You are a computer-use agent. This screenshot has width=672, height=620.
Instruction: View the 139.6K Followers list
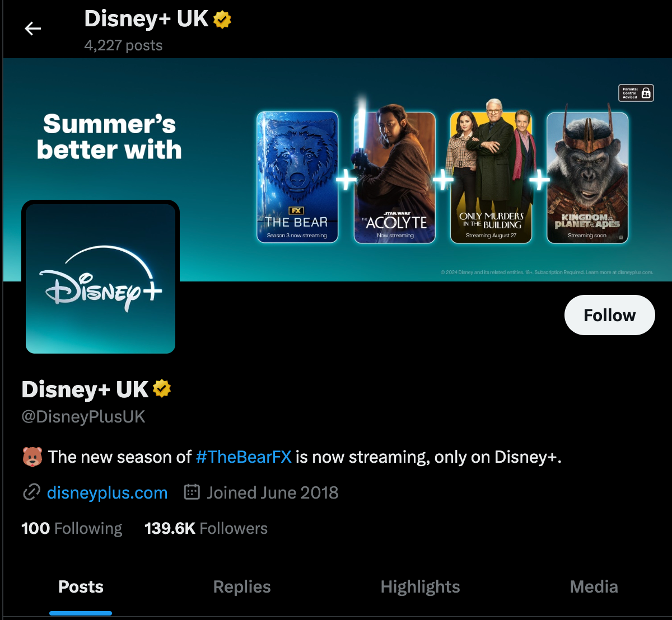(x=206, y=528)
